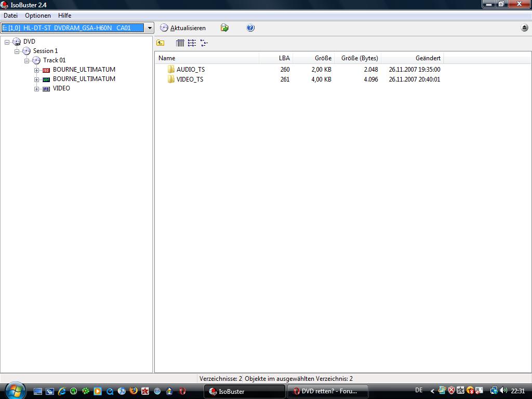The image size is (532, 399).
Task: Select Session 1 in tree
Action: (x=45, y=51)
